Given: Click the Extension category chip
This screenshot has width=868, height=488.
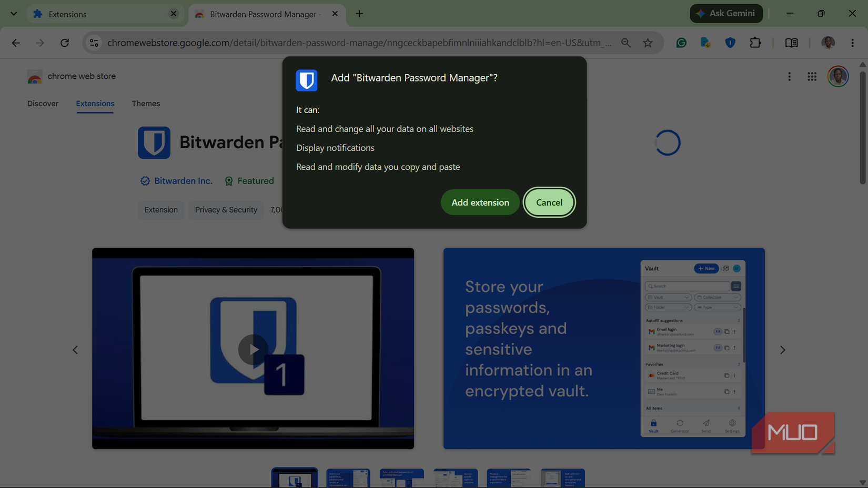Looking at the screenshot, I should [161, 210].
